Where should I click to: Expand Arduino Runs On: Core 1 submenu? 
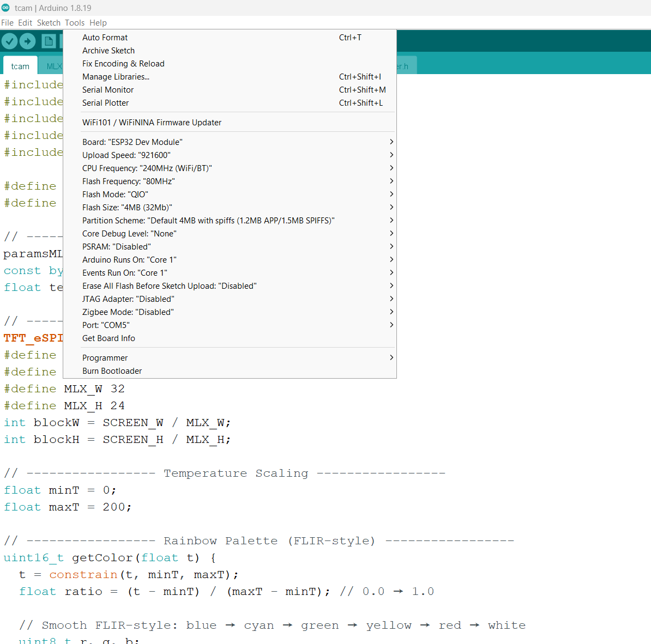[x=230, y=260]
